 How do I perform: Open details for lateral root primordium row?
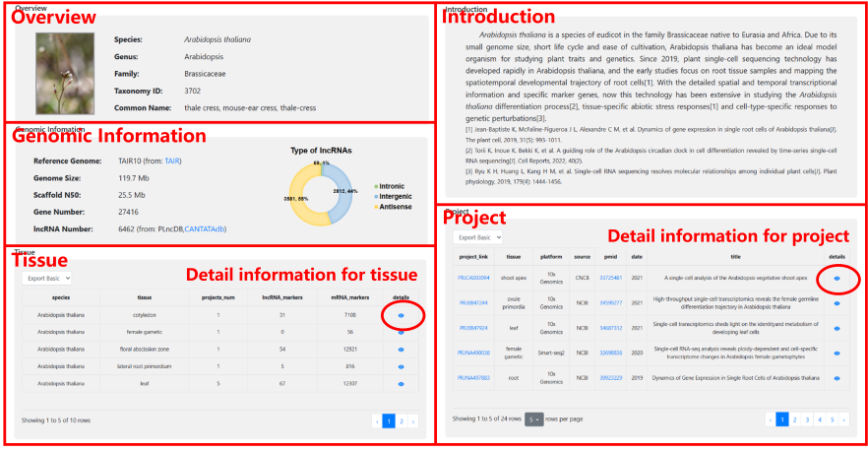pyautogui.click(x=402, y=366)
